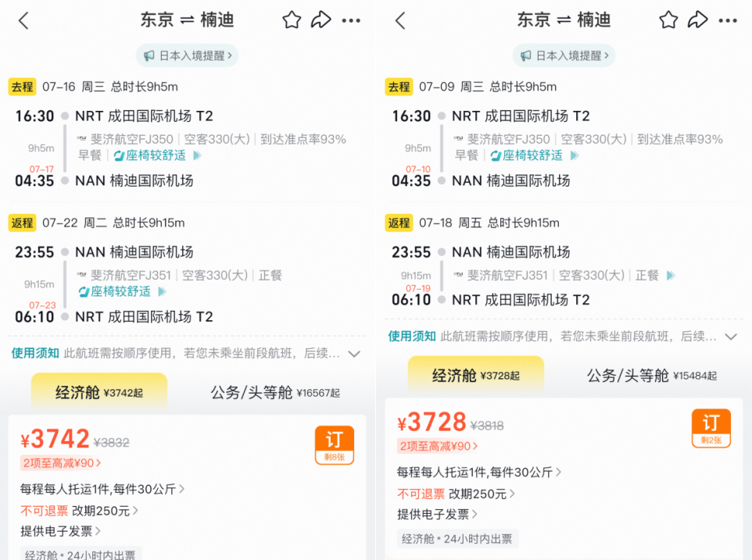Select 经济舱 ¥3728起 tab
The image size is (752, 560).
[476, 375]
